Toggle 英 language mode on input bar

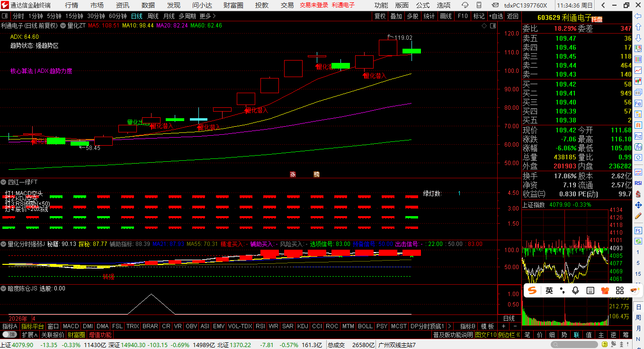[549, 290]
